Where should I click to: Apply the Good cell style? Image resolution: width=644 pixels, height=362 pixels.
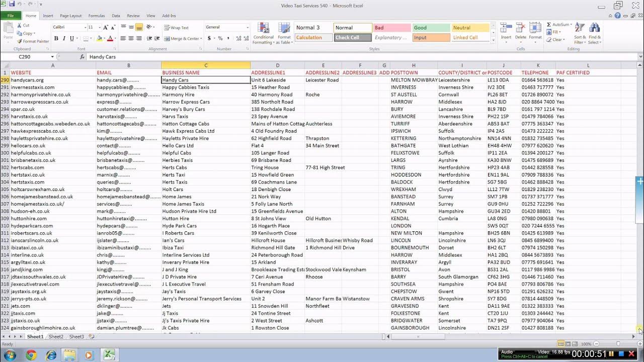tap(431, 28)
